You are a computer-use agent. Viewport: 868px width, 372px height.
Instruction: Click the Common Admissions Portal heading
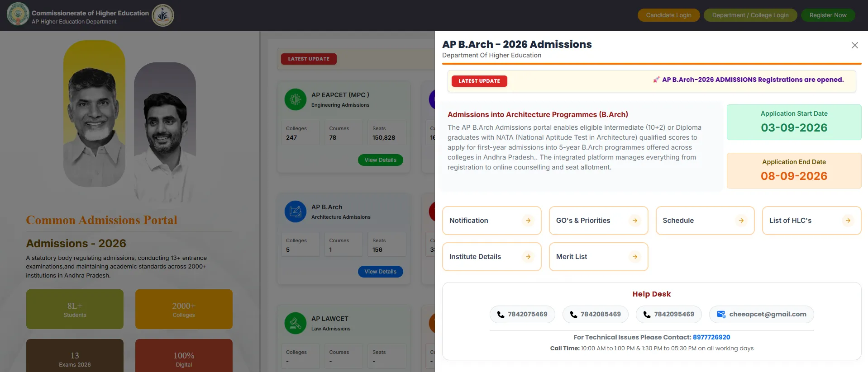click(x=101, y=220)
